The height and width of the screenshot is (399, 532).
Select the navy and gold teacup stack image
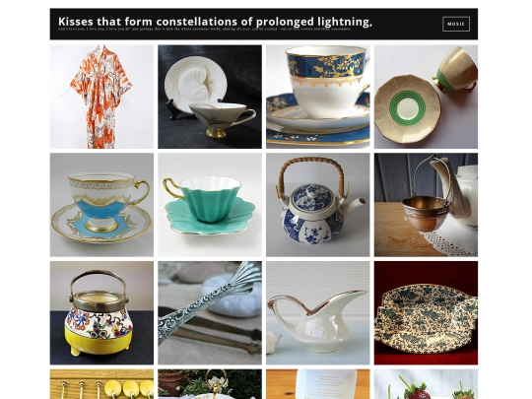[x=318, y=97]
